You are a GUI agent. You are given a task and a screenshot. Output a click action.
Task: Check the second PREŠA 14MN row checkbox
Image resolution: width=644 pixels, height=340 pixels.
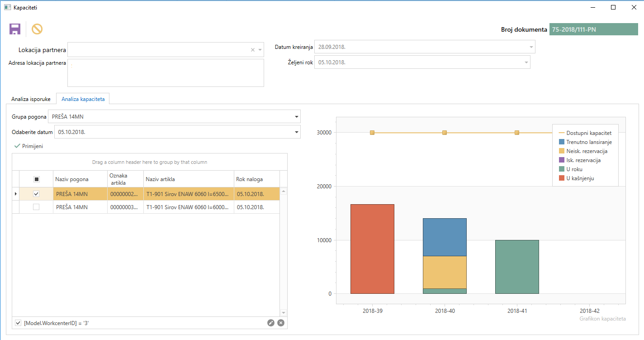pos(36,207)
